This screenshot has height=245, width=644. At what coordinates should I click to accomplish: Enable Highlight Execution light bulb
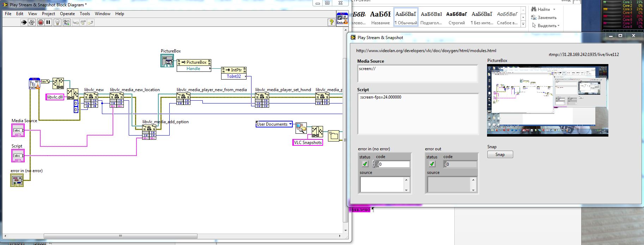click(x=57, y=23)
